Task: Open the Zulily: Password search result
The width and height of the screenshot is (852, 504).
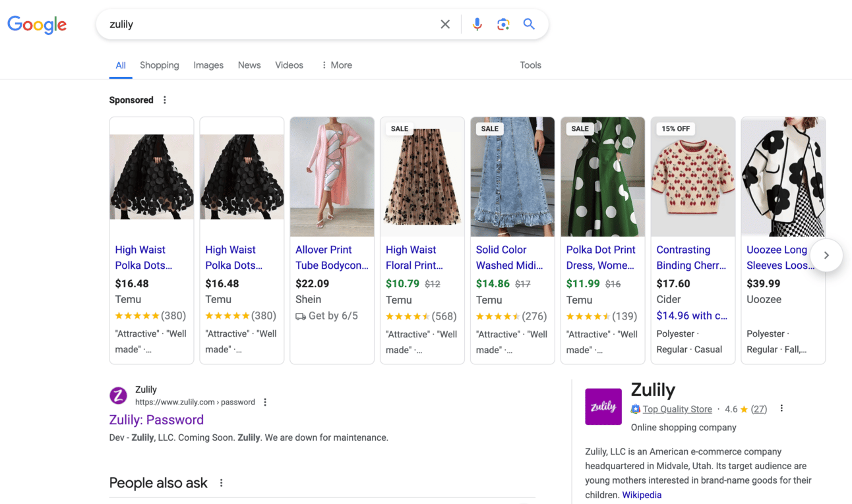Action: 156,420
